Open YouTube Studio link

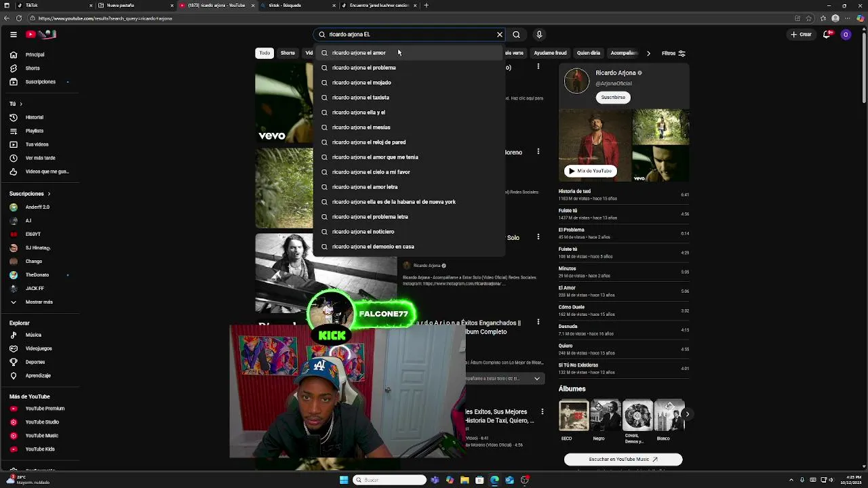coord(42,422)
